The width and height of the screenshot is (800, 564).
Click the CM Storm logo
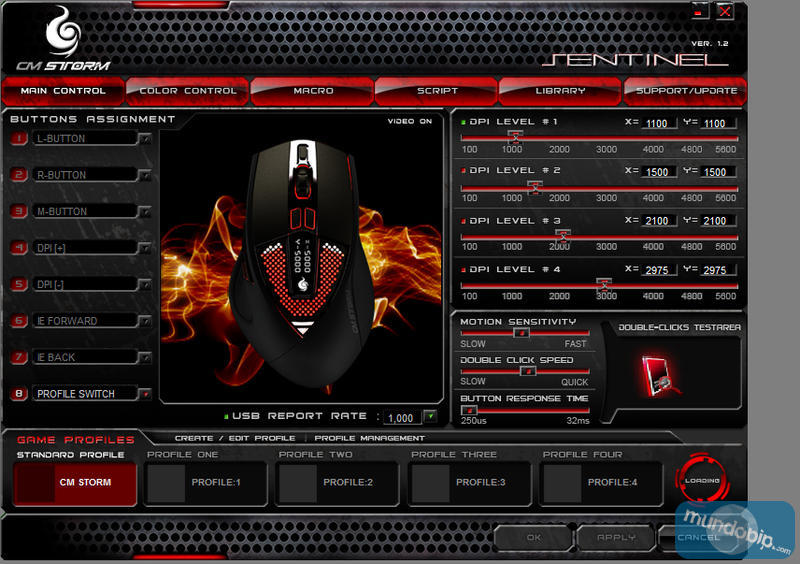[x=63, y=39]
